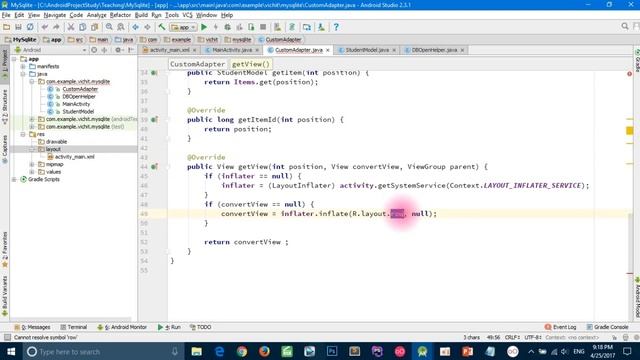
Task: Collapse the res folder node
Action: pyautogui.click(x=23, y=134)
